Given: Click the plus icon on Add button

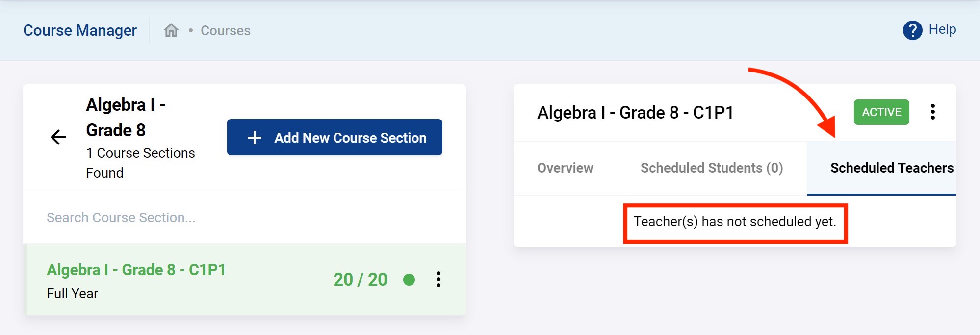Looking at the screenshot, I should pos(254,138).
